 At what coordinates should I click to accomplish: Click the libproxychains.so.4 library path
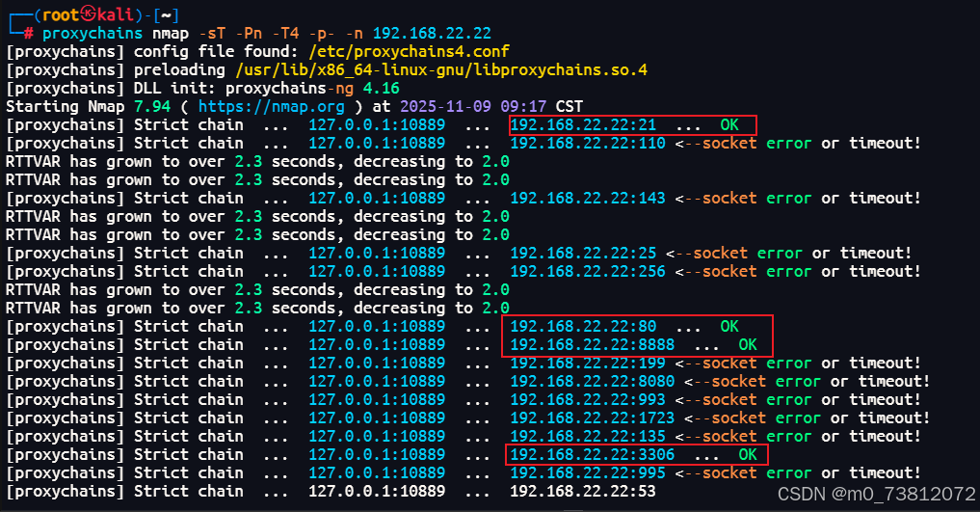(x=441, y=70)
